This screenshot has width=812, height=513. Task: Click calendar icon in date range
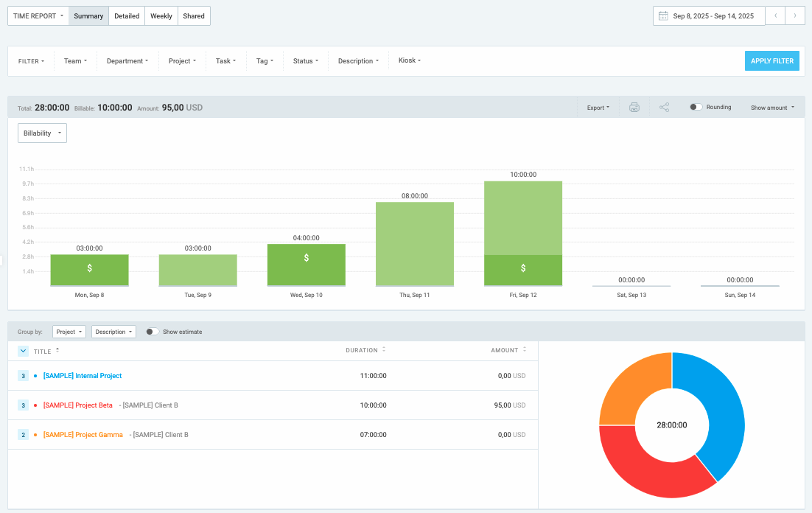pyautogui.click(x=663, y=15)
